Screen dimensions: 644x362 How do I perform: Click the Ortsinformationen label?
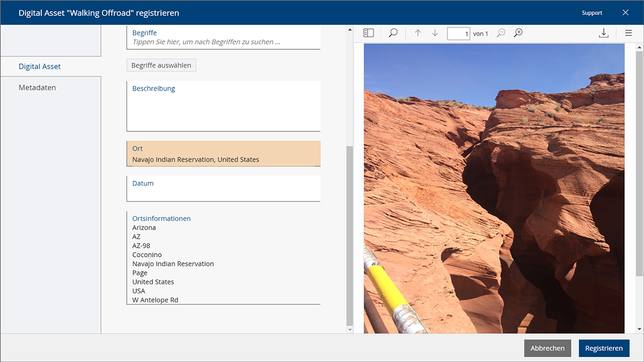pos(162,218)
